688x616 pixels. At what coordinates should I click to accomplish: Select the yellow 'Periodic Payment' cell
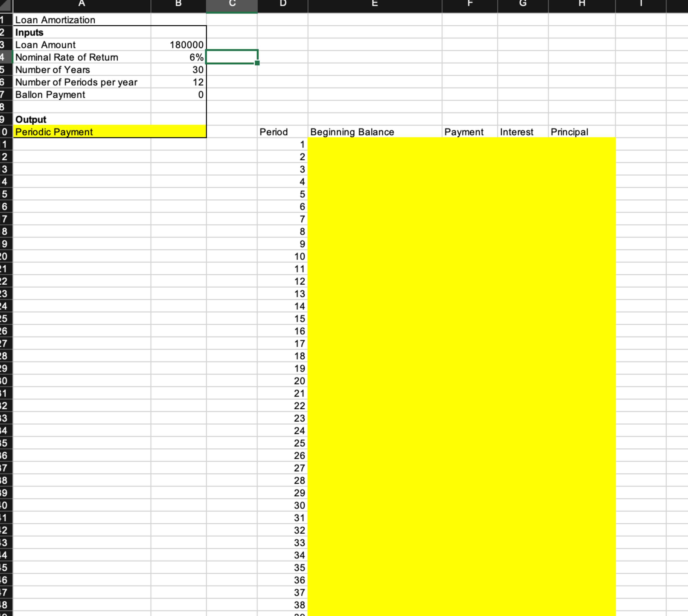tap(82, 132)
